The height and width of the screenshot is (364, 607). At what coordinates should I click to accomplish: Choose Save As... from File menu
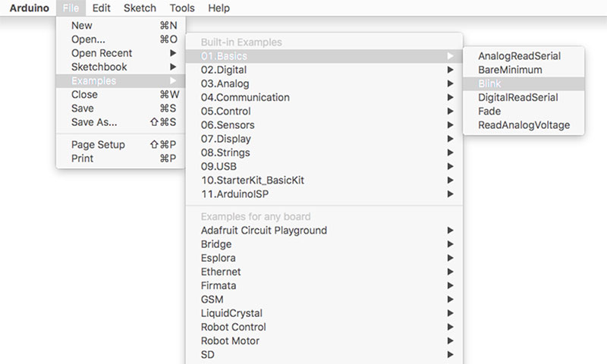[94, 122]
